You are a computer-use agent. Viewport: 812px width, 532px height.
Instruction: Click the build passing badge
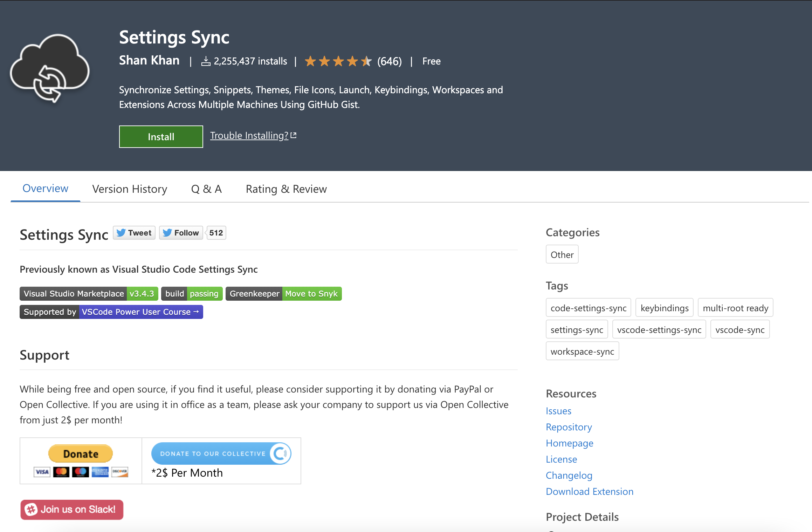pos(192,294)
